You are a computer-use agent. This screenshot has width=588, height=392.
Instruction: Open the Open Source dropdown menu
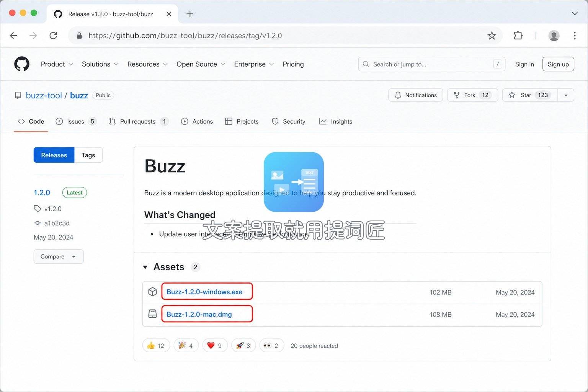point(201,64)
